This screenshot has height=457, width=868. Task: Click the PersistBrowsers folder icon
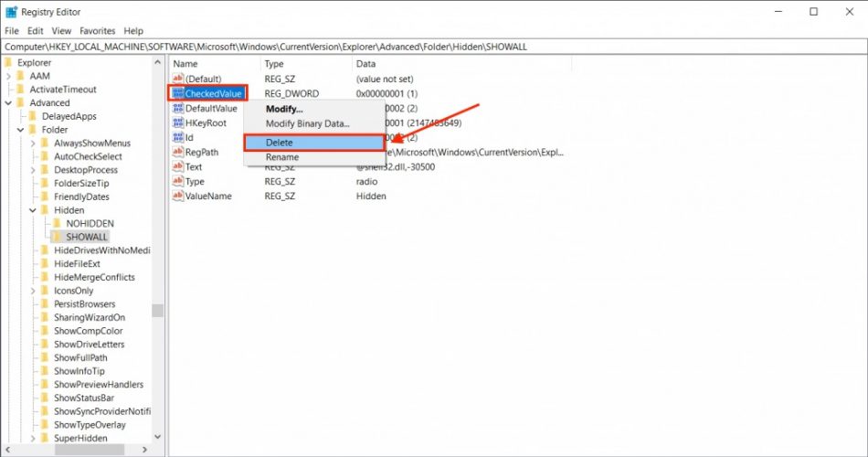point(46,303)
